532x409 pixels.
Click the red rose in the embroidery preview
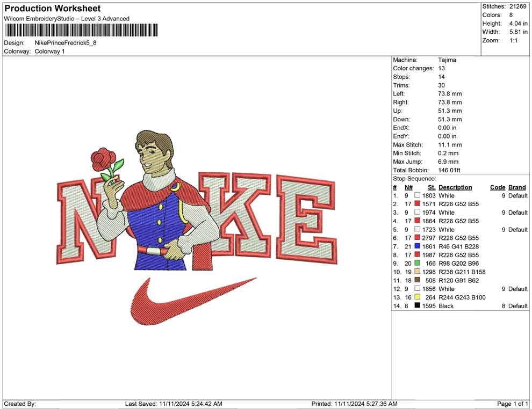pyautogui.click(x=103, y=159)
